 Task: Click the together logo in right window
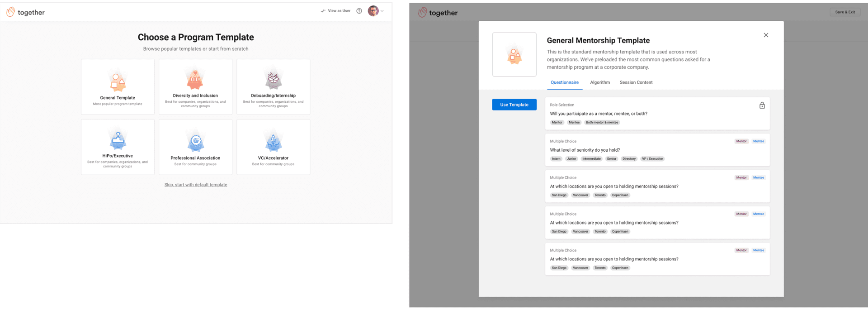438,13
